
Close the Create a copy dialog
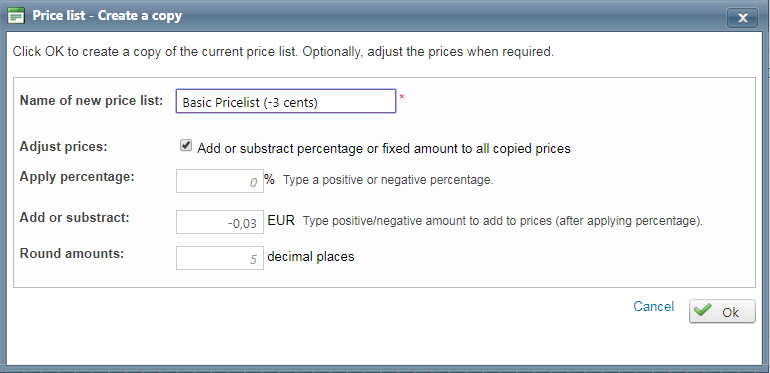742,18
